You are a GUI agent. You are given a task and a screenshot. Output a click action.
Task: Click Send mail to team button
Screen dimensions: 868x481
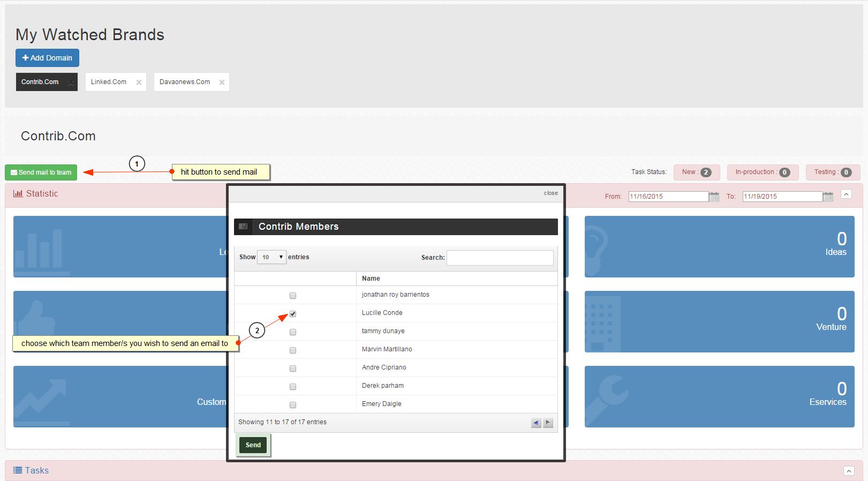[x=41, y=172]
